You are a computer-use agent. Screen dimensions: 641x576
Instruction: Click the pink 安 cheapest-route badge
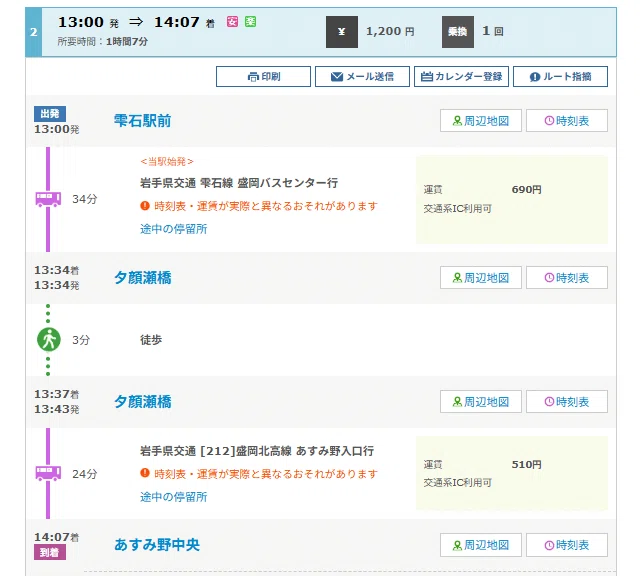coord(232,22)
